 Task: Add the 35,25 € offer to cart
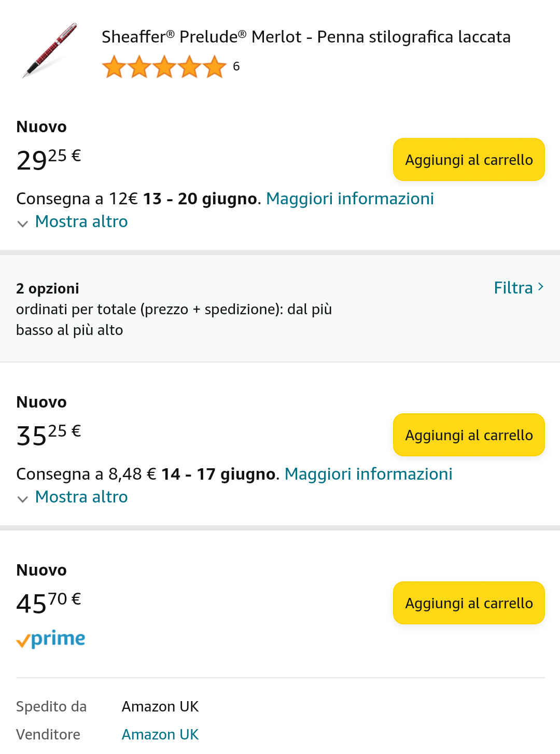click(469, 435)
